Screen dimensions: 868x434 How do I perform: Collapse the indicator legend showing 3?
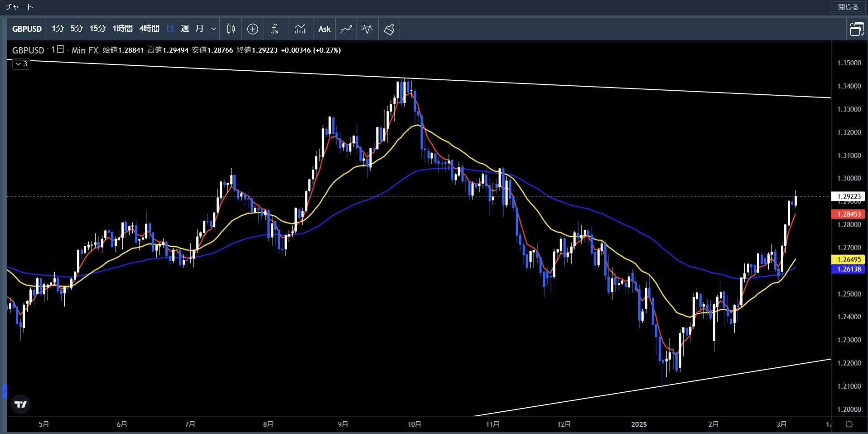tap(21, 64)
